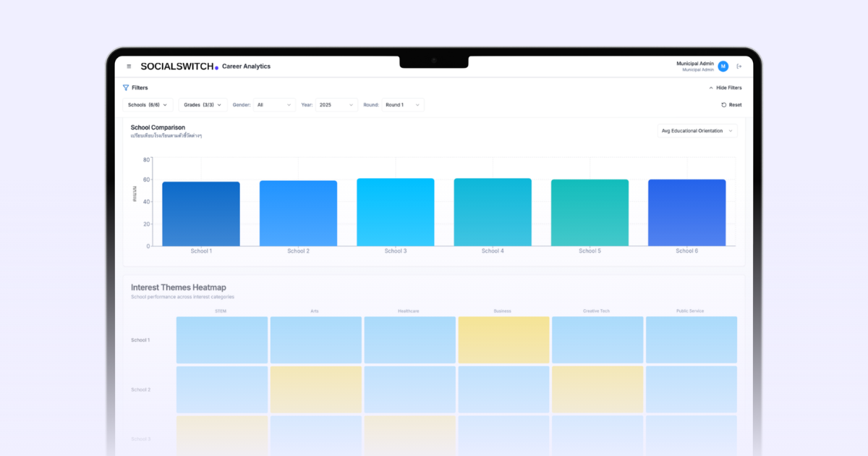The width and height of the screenshot is (868, 456).
Task: Open the Schools (6/6) dropdown
Action: click(148, 104)
